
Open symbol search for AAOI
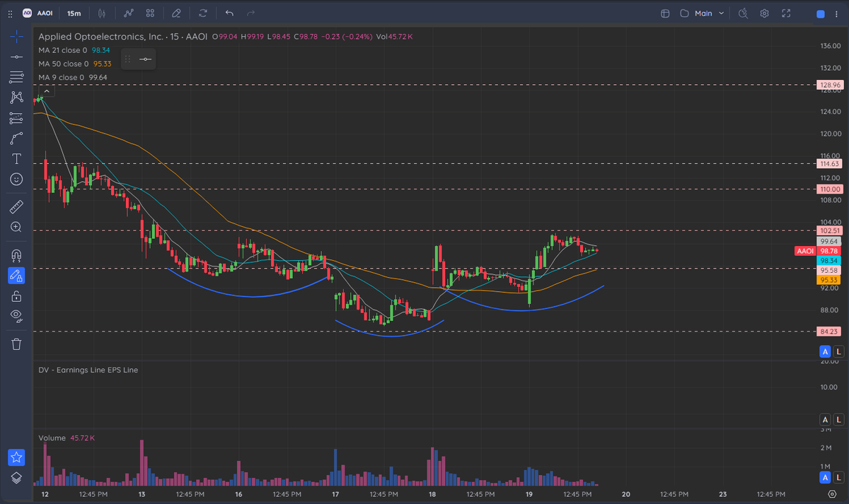(37, 13)
